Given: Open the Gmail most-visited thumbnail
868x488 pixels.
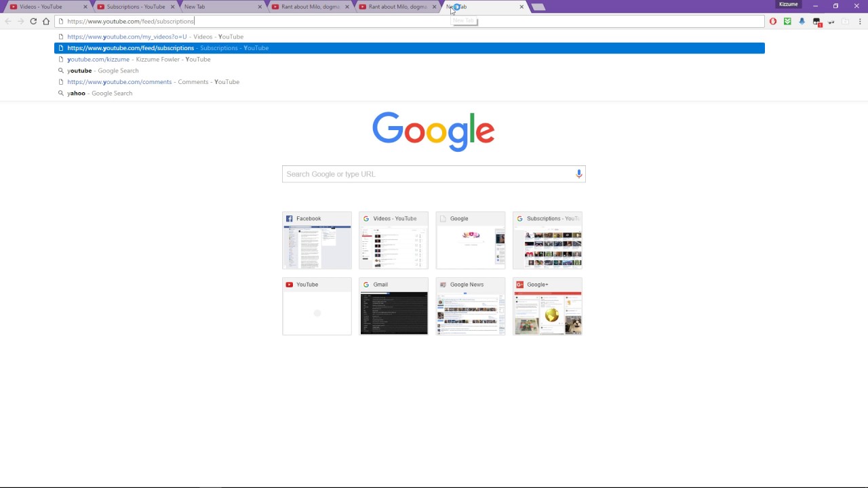Looking at the screenshot, I should click(393, 306).
